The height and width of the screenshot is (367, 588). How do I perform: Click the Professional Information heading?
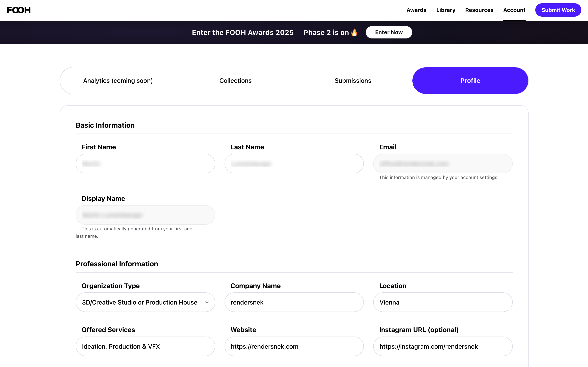pyautogui.click(x=117, y=264)
